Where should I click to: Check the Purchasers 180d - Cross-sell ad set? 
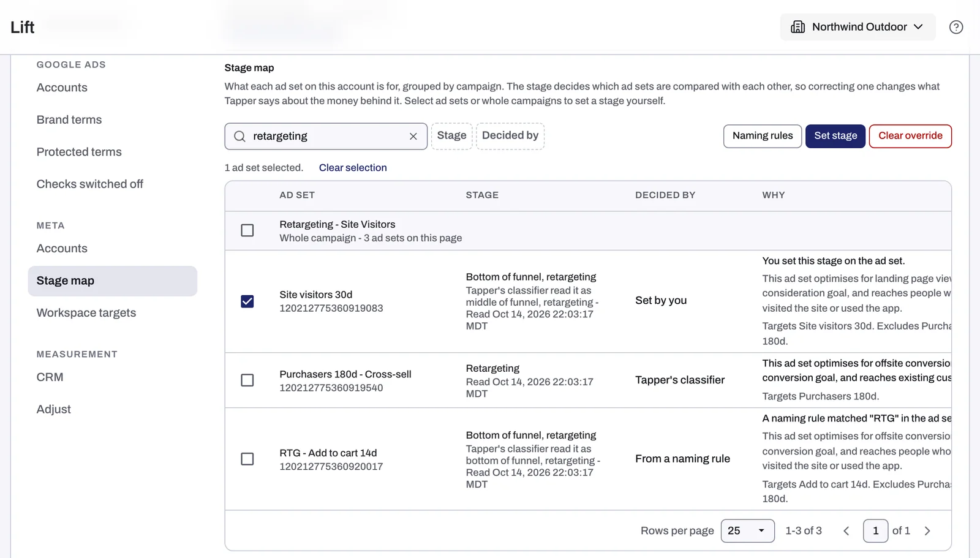coord(247,380)
